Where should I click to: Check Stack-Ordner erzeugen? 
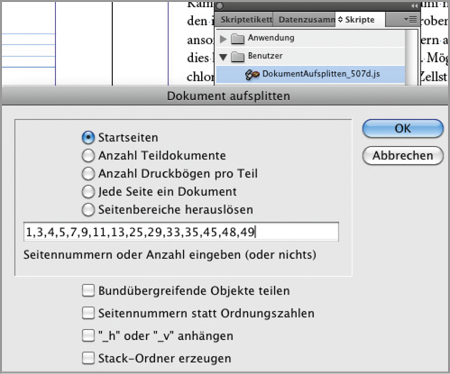pyautogui.click(x=88, y=358)
